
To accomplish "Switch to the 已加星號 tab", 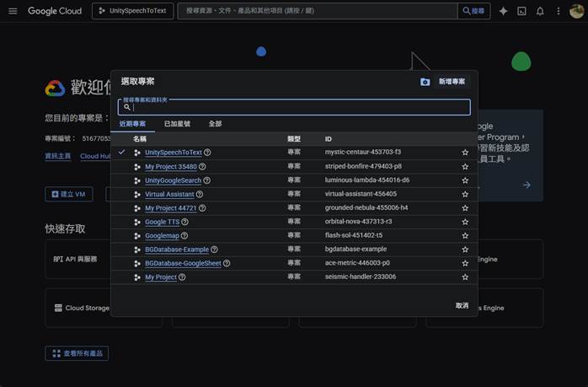I will pyautogui.click(x=177, y=124).
